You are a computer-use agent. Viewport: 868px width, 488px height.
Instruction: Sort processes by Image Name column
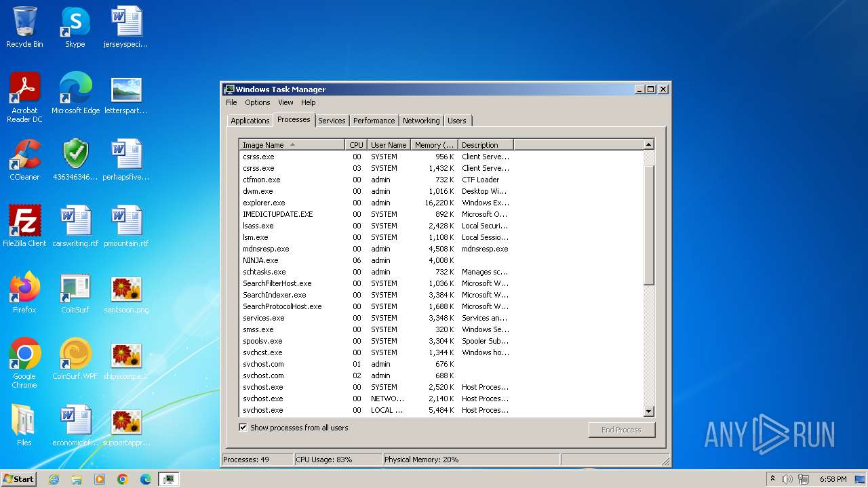coord(292,144)
